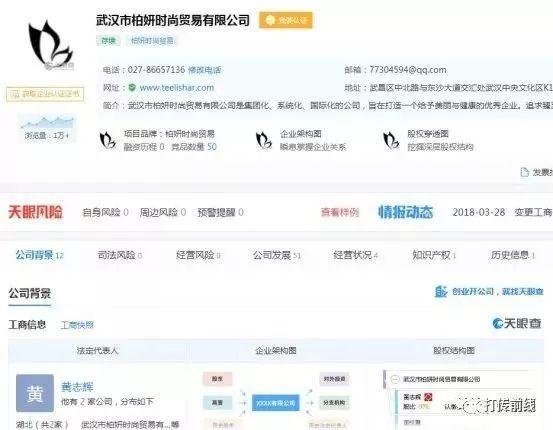Switch to the 司法风险 tab
Screen dimensions: 553x430
(120, 255)
